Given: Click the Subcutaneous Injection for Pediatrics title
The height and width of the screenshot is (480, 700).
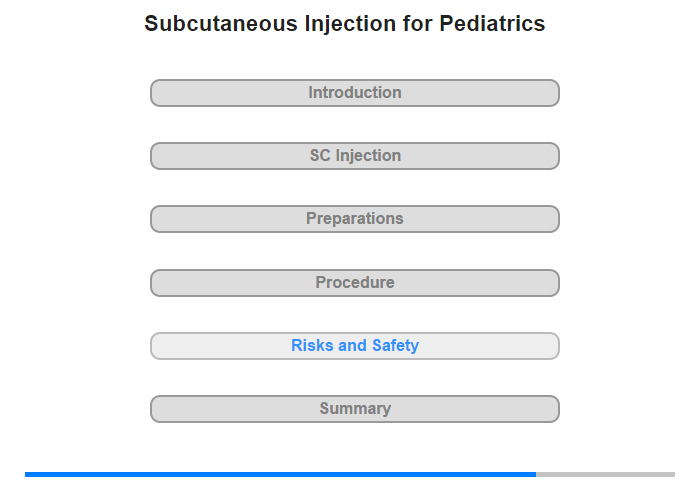Looking at the screenshot, I should 345,24.
